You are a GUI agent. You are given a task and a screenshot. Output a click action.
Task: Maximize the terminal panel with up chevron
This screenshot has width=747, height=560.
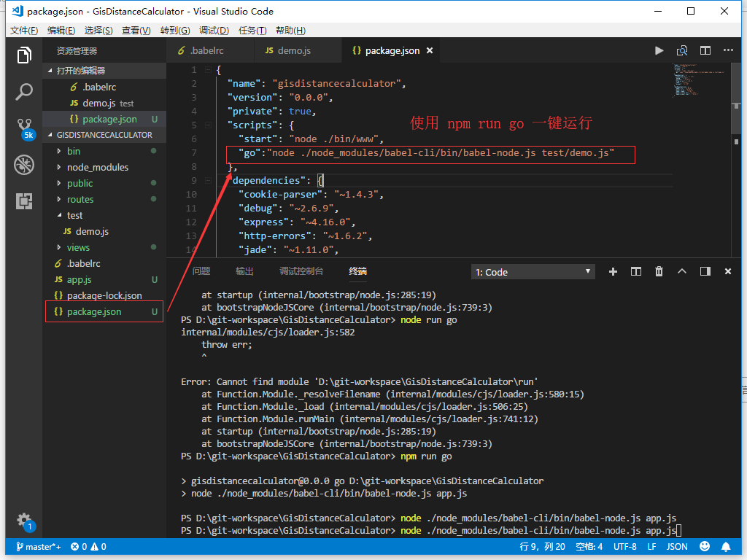(682, 271)
